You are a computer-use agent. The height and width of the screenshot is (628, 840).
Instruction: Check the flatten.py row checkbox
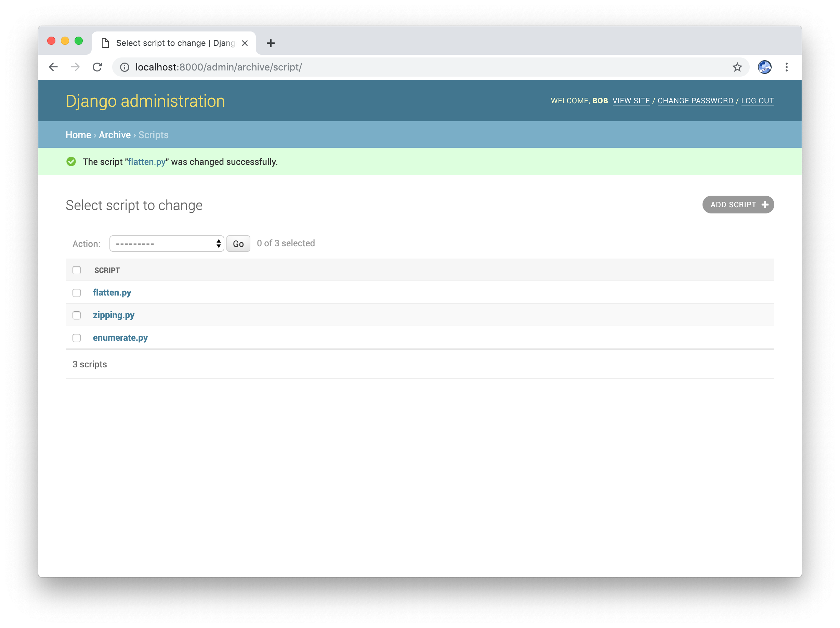(77, 293)
